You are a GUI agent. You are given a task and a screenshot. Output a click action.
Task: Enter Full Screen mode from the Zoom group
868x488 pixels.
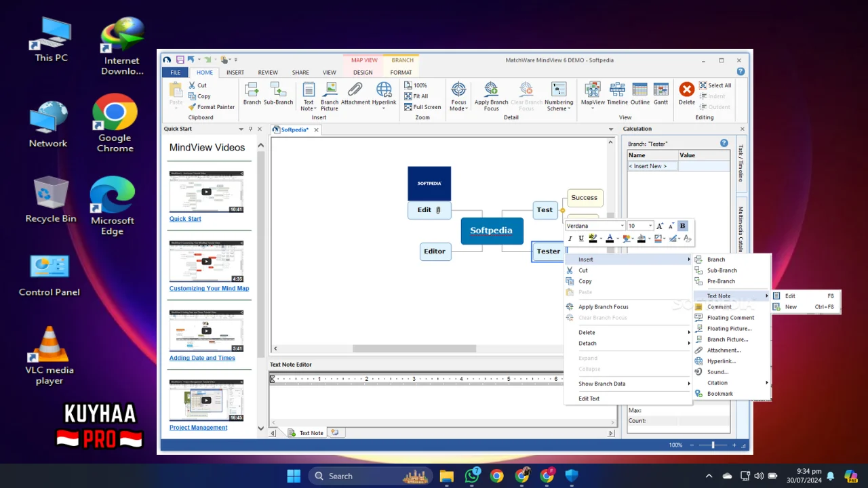422,107
